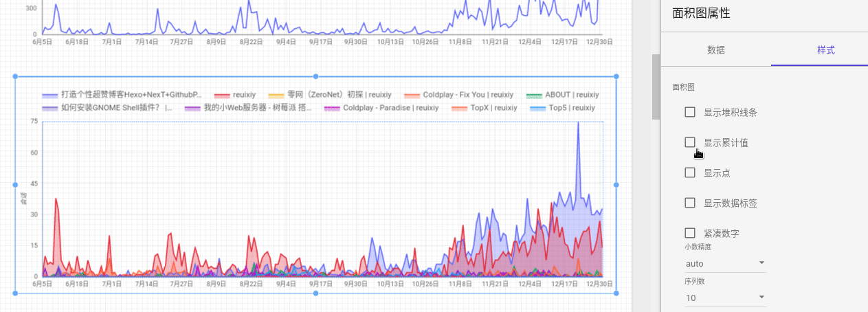
Task: Click the 序列数 label
Action: (x=694, y=281)
